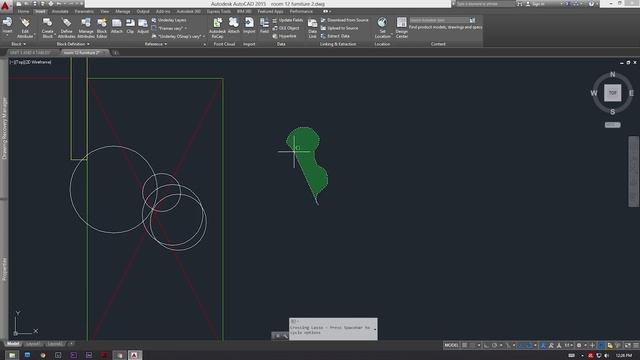The width and height of the screenshot is (640, 360).
Task: Switch to the Express Tools tab
Action: click(x=218, y=11)
